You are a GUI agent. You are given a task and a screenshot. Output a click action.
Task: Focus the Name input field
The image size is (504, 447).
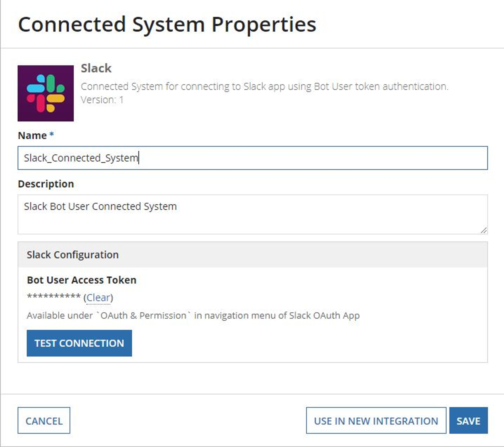coord(253,158)
